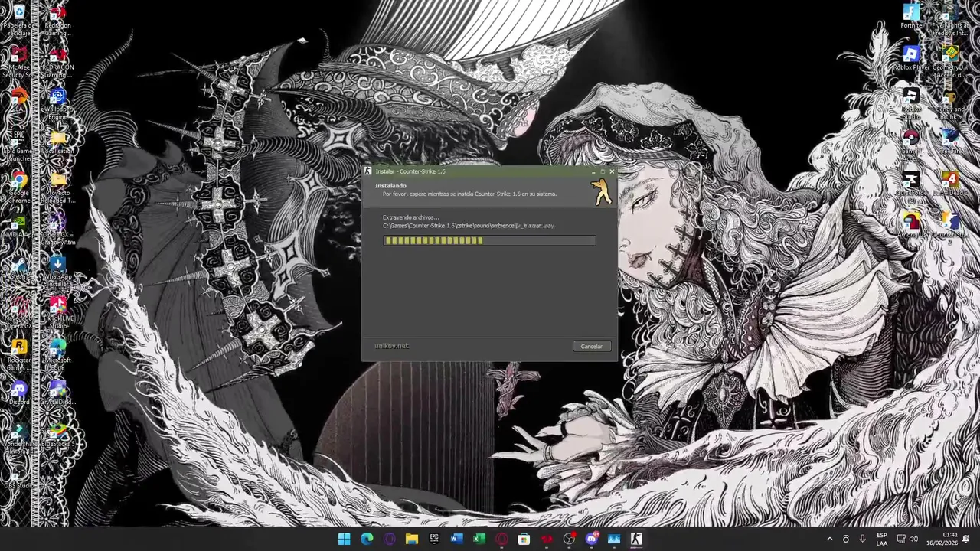Open the Papelera de reciclaje desktop icon
This screenshot has width=980, height=551.
[x=18, y=21]
